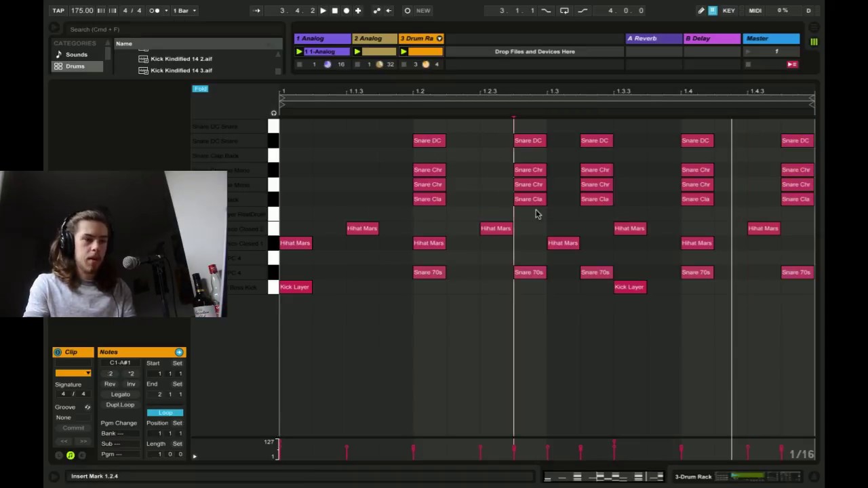Click the Back to Arrangement red button
Viewport: 868px width, 488px height.
point(791,64)
